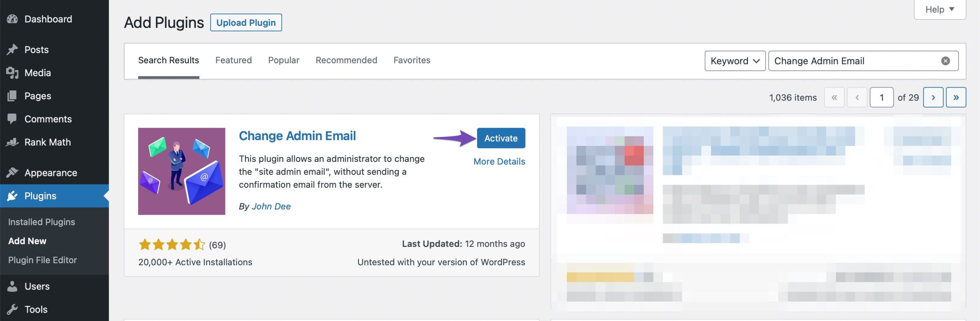Image resolution: width=980 pixels, height=321 pixels.
Task: Click the Tools wrench icon
Action: coord(13,309)
